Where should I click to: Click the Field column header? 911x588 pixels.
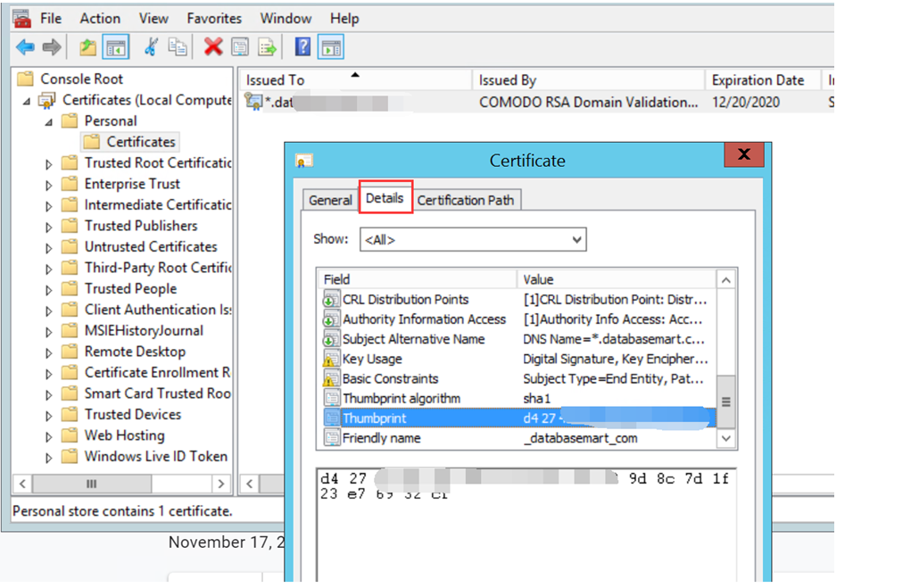point(418,279)
